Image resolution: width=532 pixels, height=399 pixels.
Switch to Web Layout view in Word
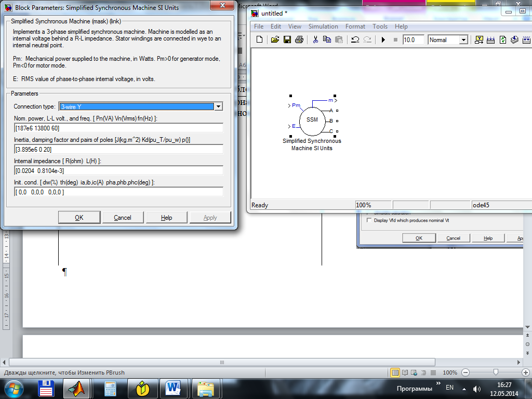pos(414,373)
